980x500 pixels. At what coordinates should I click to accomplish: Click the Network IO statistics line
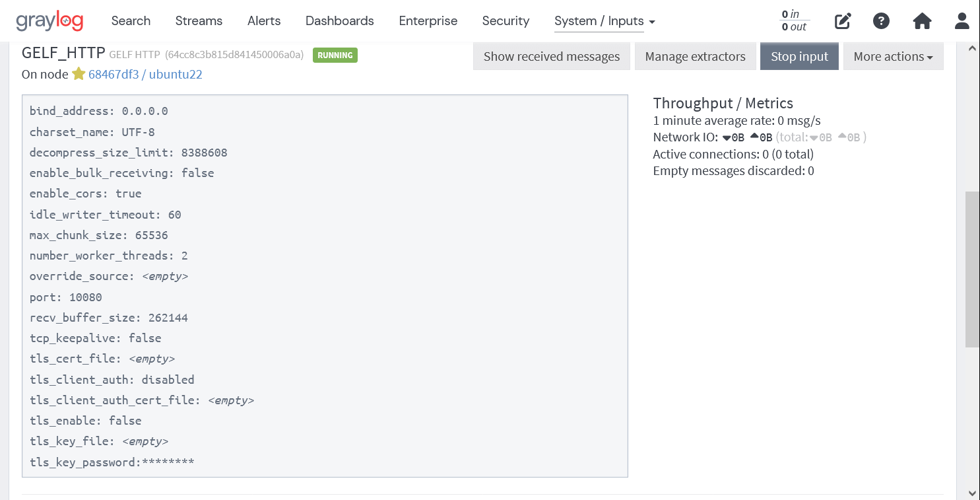[x=760, y=137]
